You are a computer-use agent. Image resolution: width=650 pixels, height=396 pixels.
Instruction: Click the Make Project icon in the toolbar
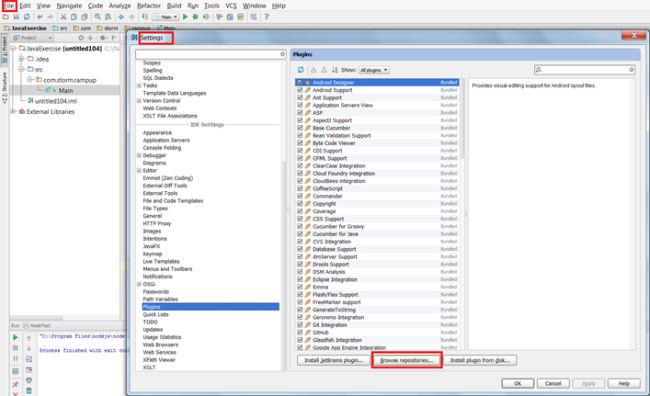pyautogui.click(x=145, y=17)
